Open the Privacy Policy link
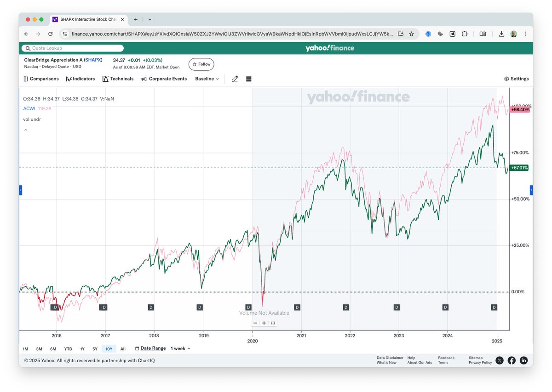 (x=480, y=363)
